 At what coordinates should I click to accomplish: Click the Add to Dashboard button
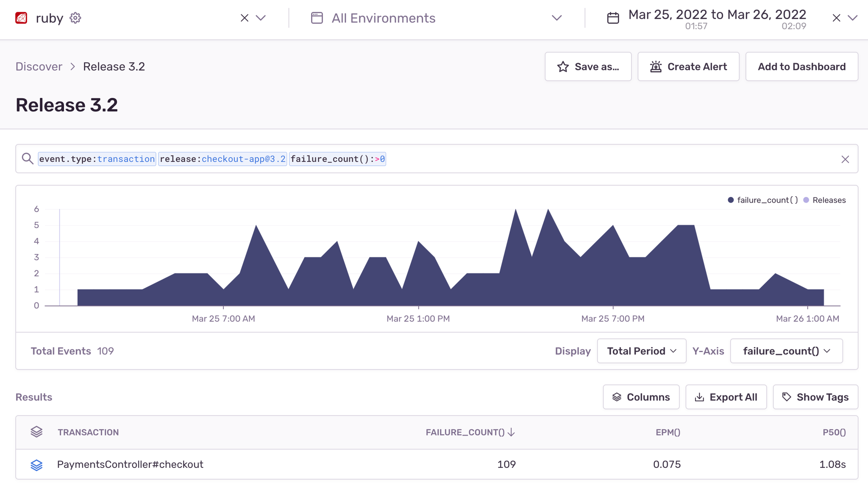coord(801,67)
